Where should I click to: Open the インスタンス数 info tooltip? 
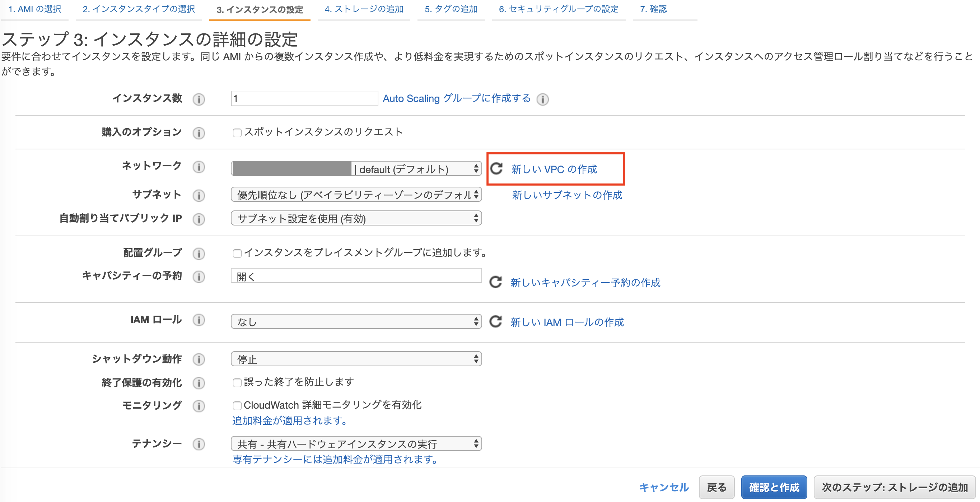pyautogui.click(x=198, y=99)
